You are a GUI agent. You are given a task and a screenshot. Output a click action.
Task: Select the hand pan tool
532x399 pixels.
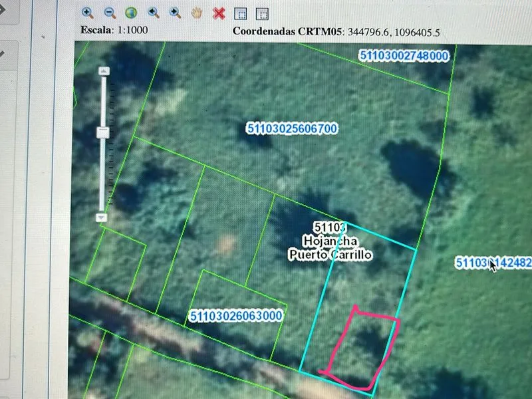[197, 13]
